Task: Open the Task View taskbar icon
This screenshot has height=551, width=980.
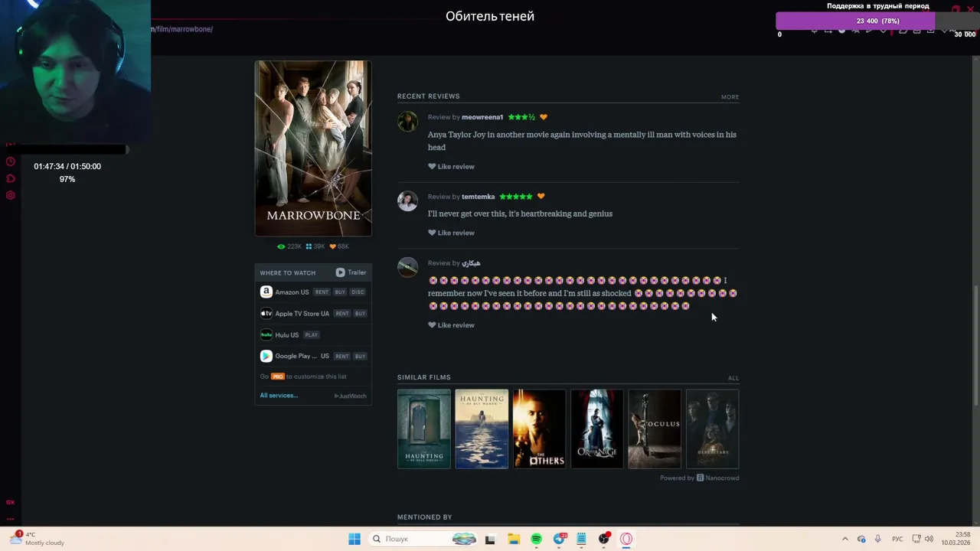Action: coord(490,539)
